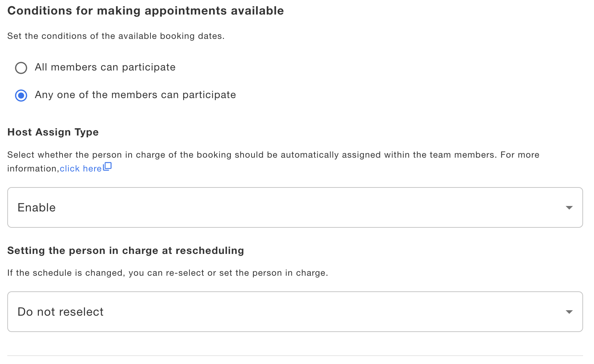
Task: Open the Host Assign Type "Enable" dropdown
Action: coord(294,207)
